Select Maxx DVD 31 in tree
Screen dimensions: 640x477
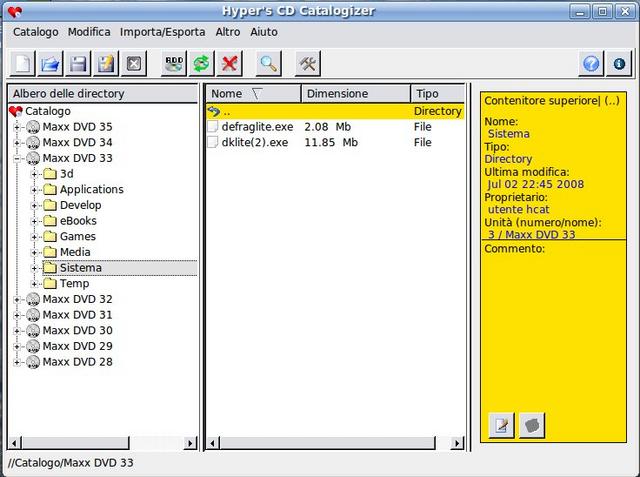point(77,315)
